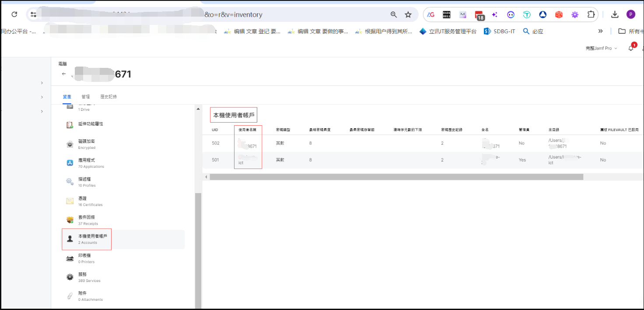Image resolution: width=644 pixels, height=310 pixels.
Task: Open the 延伸功能屬性 extension attributes item
Action: click(x=90, y=124)
